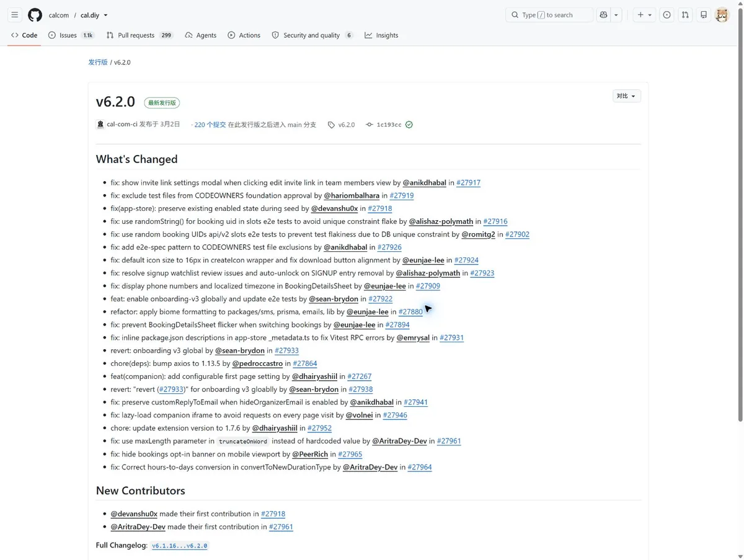Open pull request #27926
The image size is (744, 560).
tap(389, 247)
